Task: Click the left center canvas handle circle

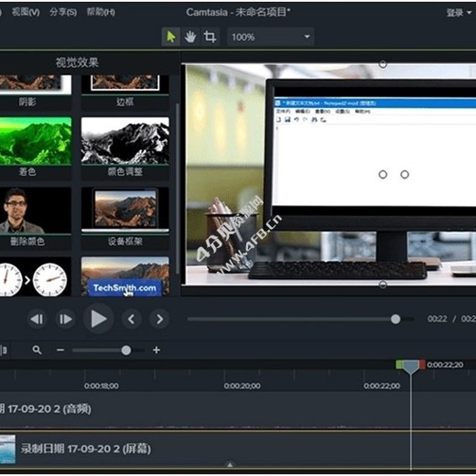Action: coord(383,175)
